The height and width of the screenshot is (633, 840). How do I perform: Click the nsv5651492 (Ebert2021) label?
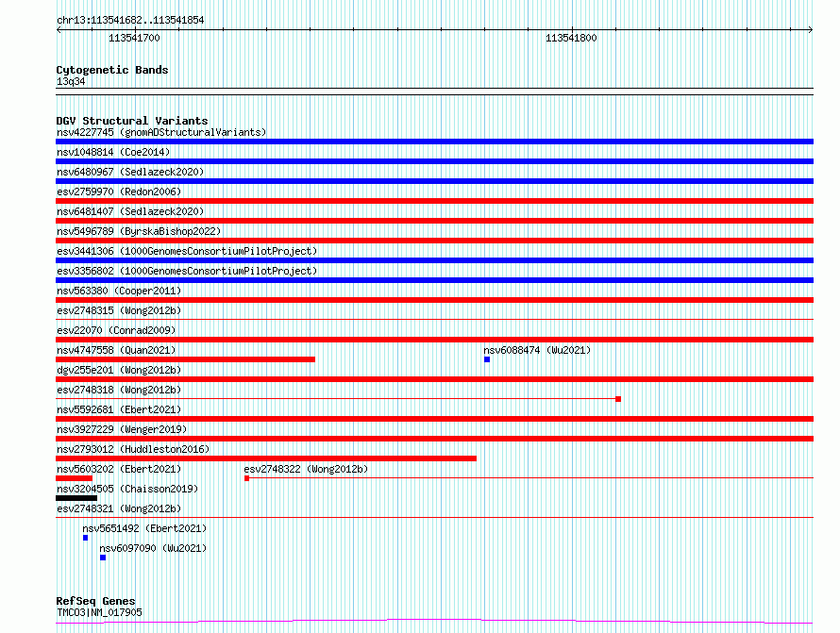coord(144,528)
